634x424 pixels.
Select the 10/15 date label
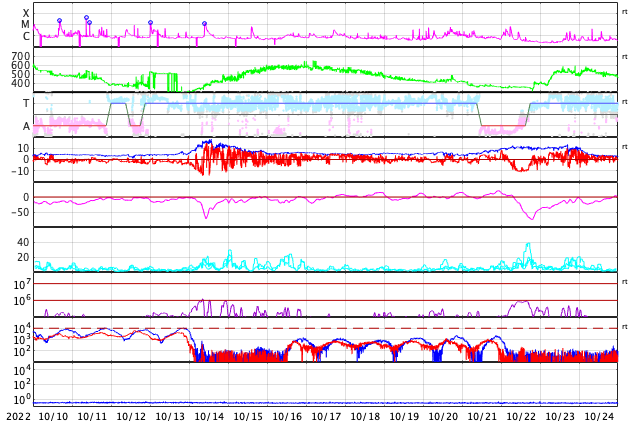(248, 416)
